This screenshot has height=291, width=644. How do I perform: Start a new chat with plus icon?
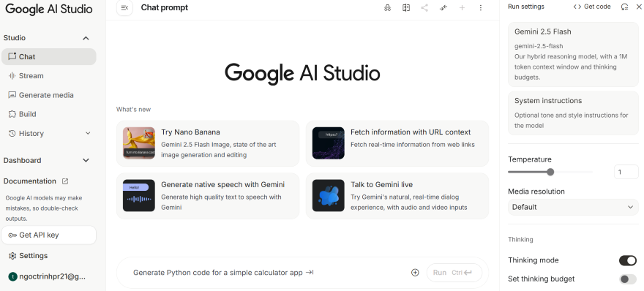[x=462, y=8]
